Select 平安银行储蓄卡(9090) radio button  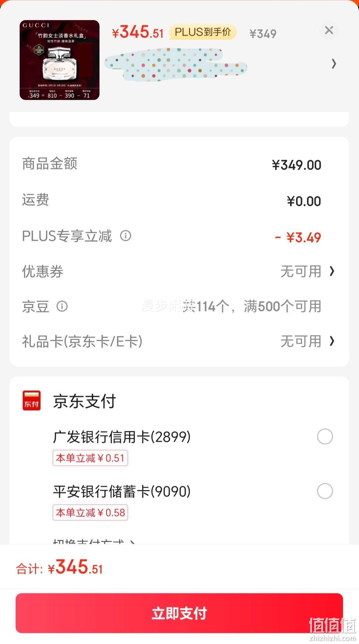[x=325, y=491]
